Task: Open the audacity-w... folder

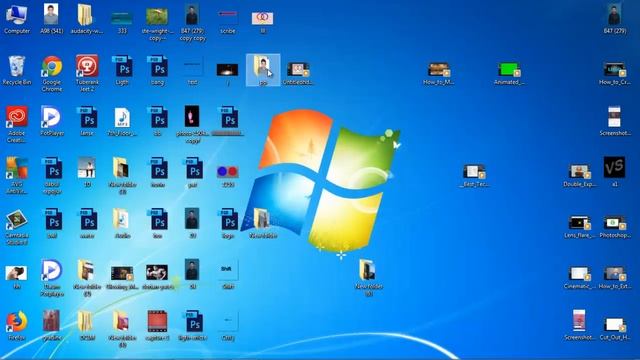Action: [x=87, y=19]
